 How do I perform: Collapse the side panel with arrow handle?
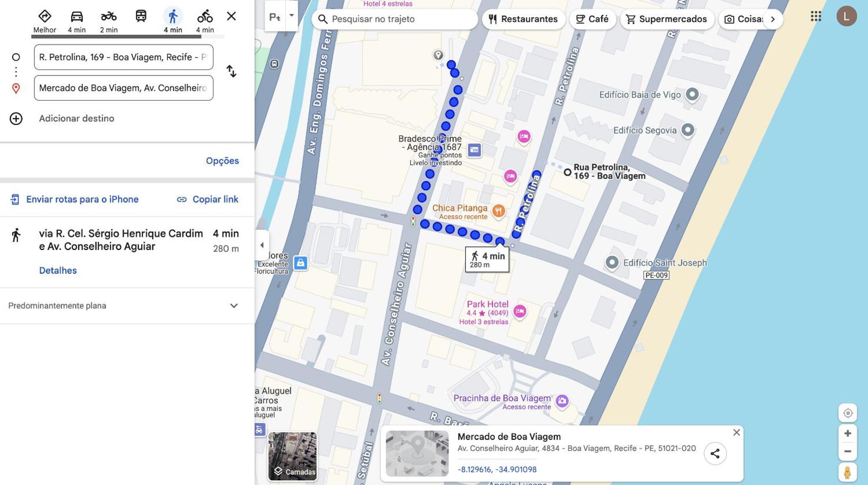262,245
